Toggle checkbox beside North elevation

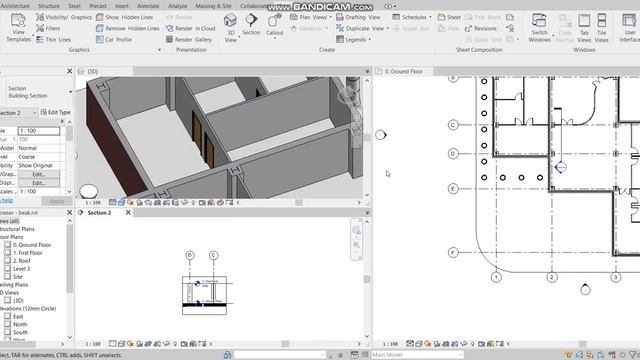point(8,324)
